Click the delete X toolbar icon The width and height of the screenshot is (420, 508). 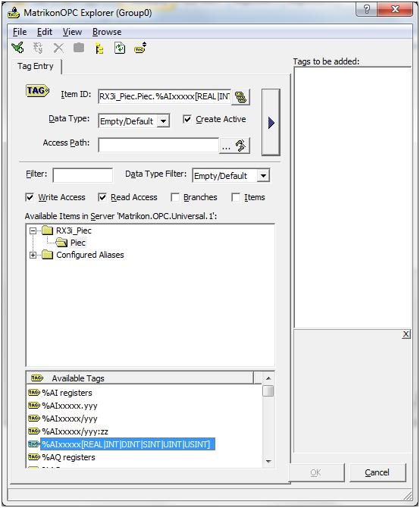[58, 48]
